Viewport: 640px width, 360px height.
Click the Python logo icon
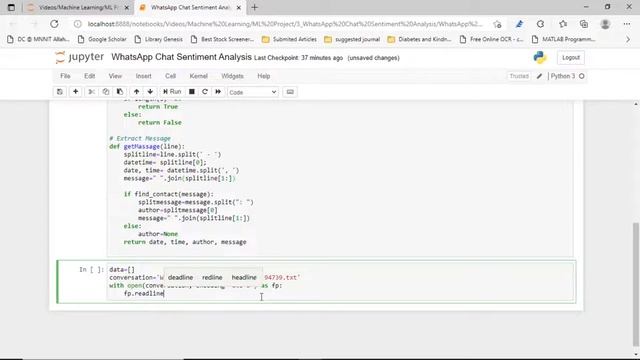pos(540,58)
